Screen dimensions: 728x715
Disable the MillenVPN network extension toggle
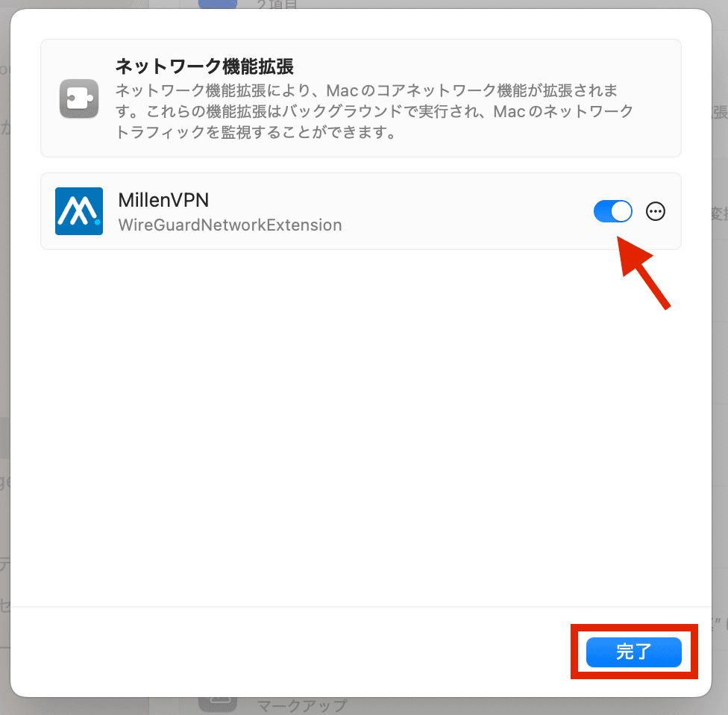[612, 211]
